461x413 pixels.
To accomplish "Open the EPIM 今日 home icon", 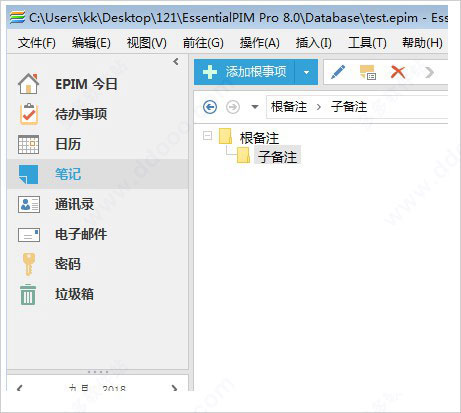I will 28,84.
